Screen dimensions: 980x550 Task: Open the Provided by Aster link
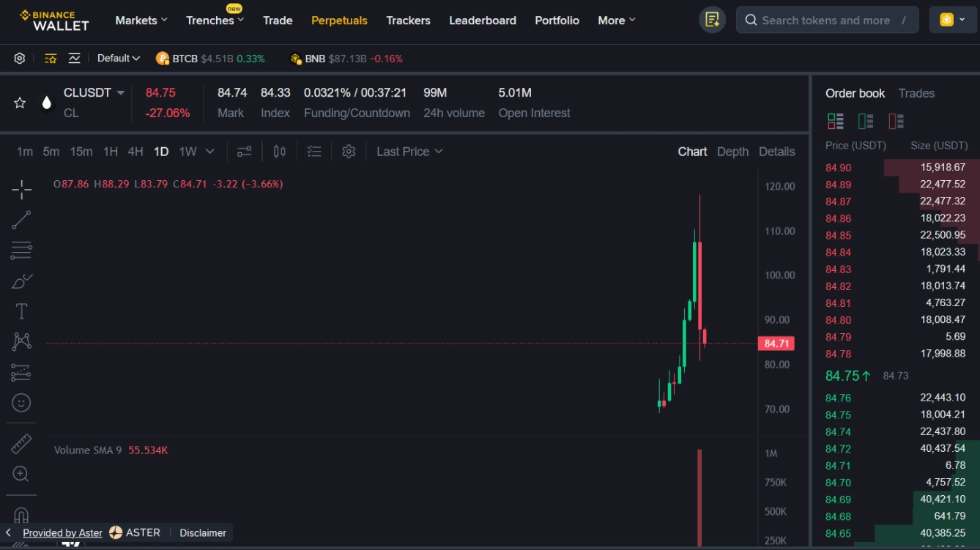tap(62, 532)
